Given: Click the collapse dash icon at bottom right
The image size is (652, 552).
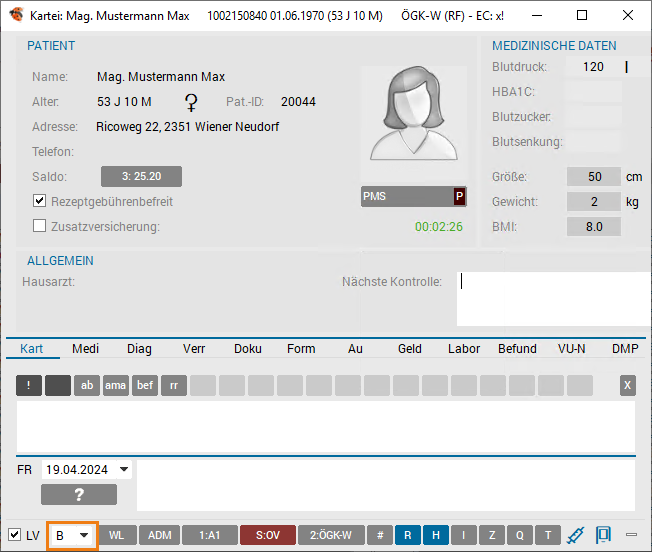Looking at the screenshot, I should pyautogui.click(x=631, y=535).
